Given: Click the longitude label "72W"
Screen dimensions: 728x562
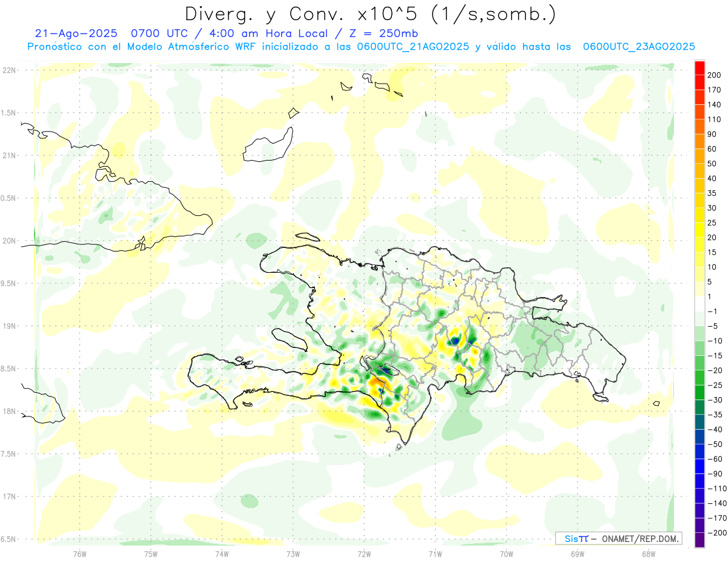Looking at the screenshot, I should tap(364, 554).
